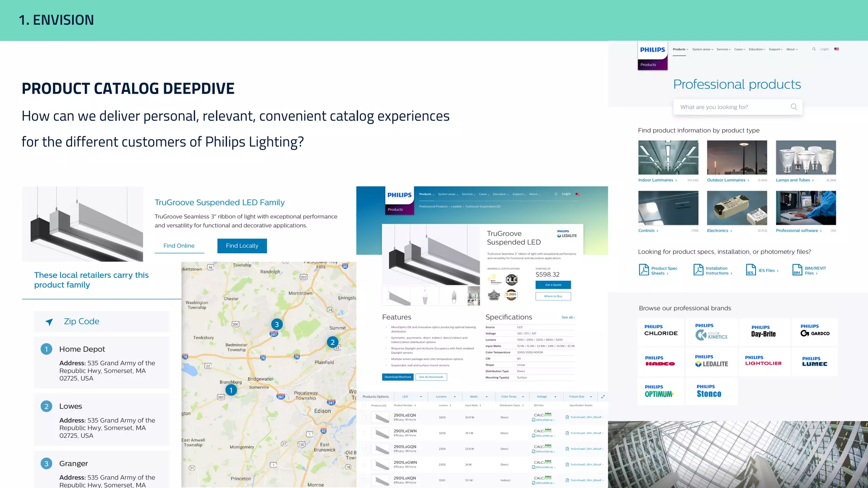Click the Download Brochure button
This screenshot has width=868, height=488.
[x=398, y=377]
